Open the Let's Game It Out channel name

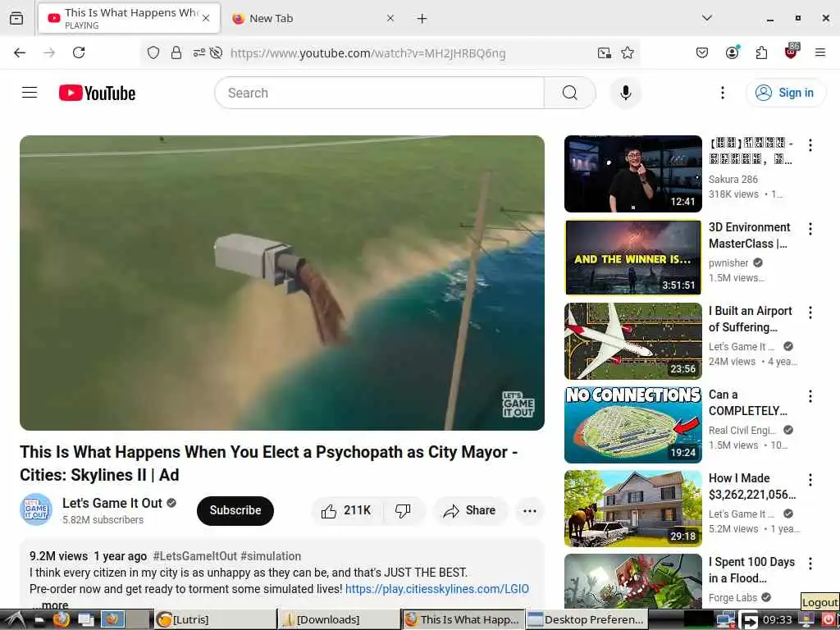[112, 503]
